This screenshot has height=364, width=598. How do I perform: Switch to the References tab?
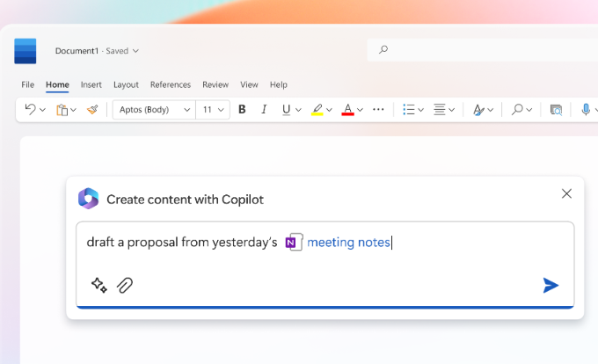coord(171,84)
